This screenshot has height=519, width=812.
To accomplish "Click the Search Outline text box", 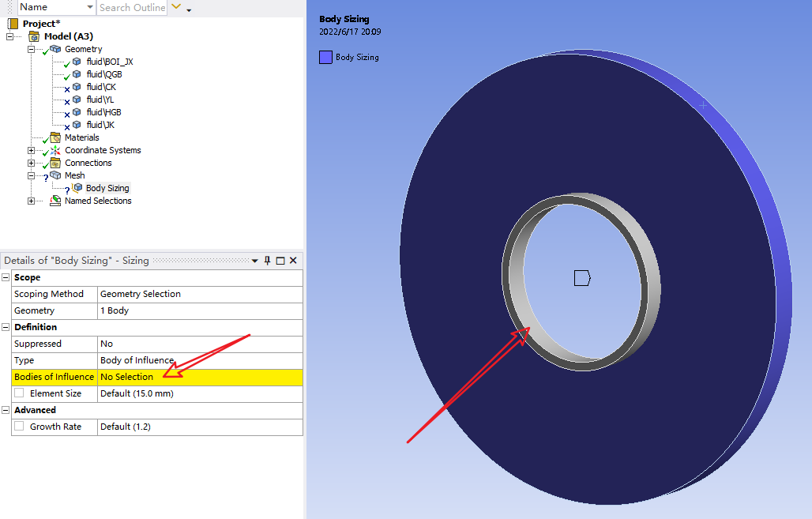I will click(132, 7).
